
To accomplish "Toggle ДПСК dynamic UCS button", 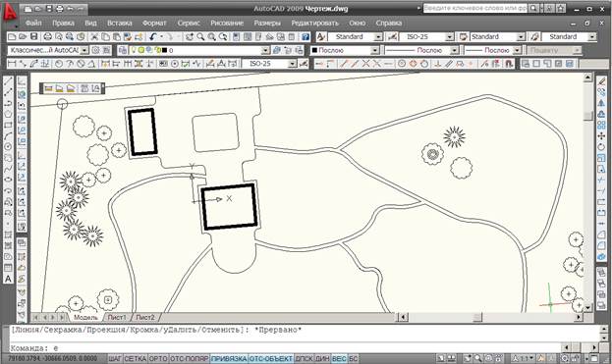I will 304,358.
